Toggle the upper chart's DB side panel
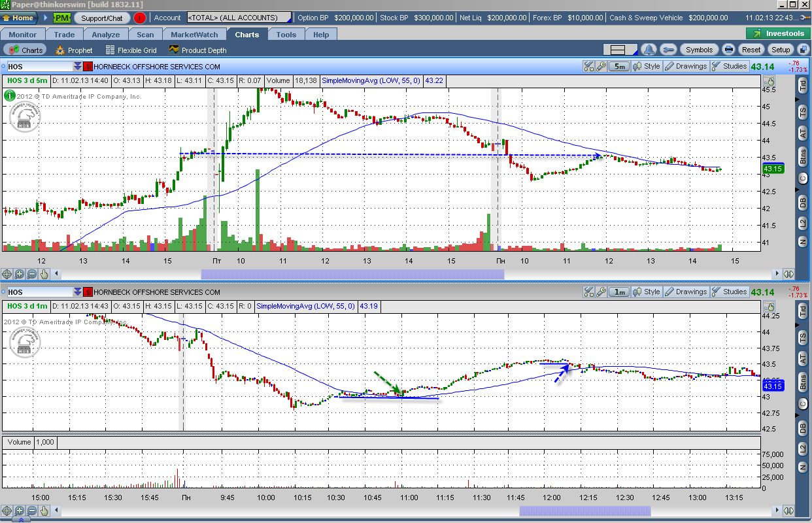The width and height of the screenshot is (812, 523). click(x=803, y=203)
